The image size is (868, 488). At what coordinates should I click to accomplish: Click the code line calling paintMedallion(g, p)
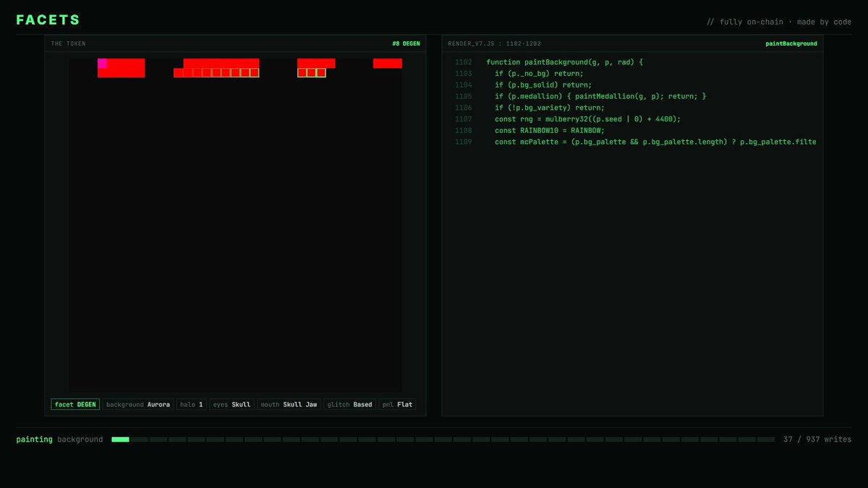pyautogui.click(x=600, y=96)
